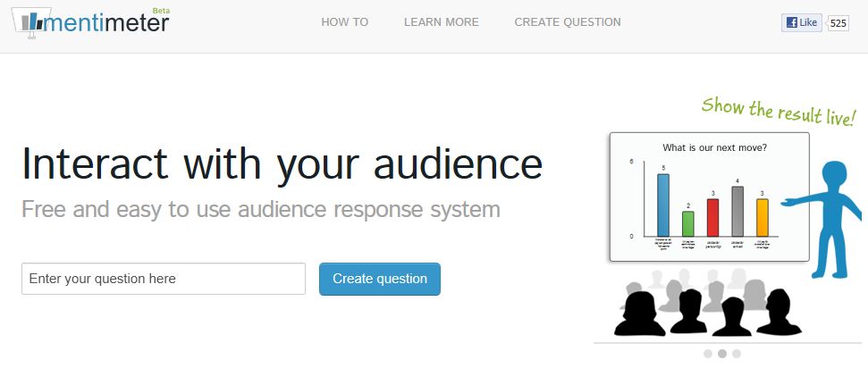
Task: Go to the LEARN MORE page
Action: [441, 22]
